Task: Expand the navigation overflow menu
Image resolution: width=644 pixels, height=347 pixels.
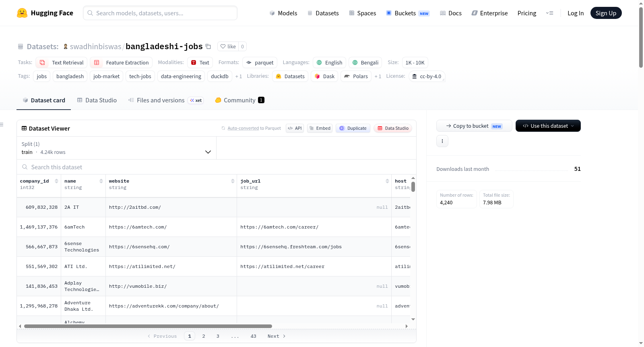Action: pos(549,13)
